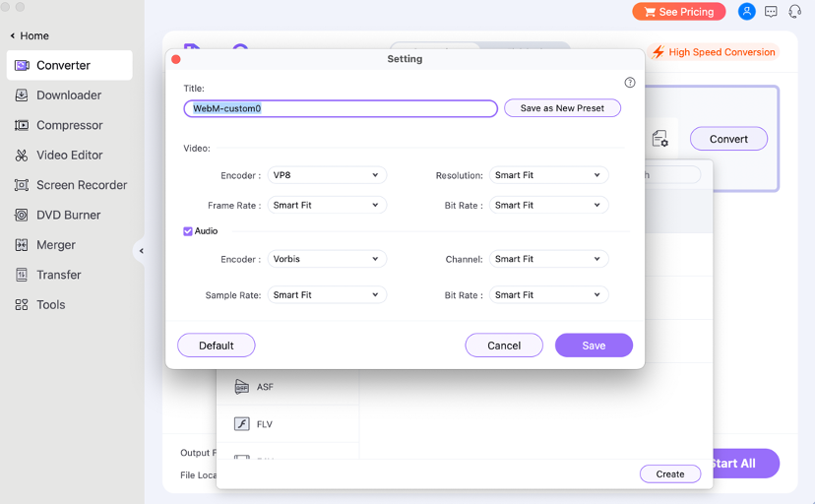815x504 pixels.
Task: Open the file settings gear icon
Action: (x=659, y=139)
